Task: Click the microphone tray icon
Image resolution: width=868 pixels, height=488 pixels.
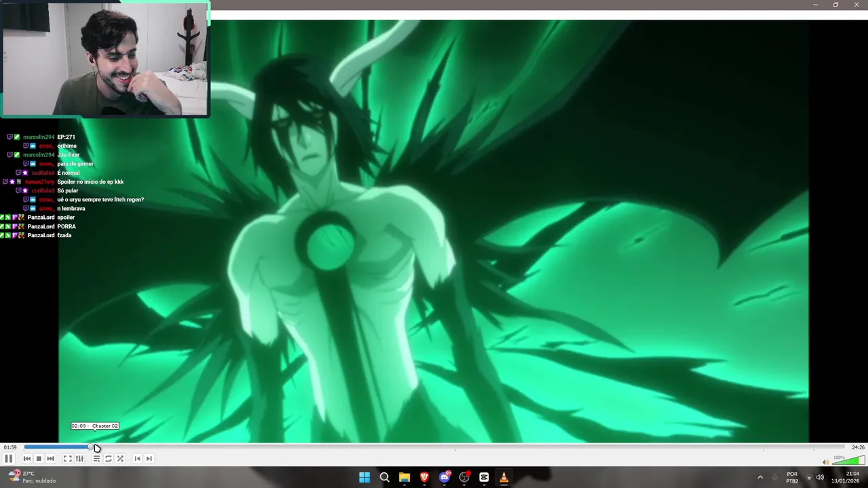Action: (x=774, y=477)
